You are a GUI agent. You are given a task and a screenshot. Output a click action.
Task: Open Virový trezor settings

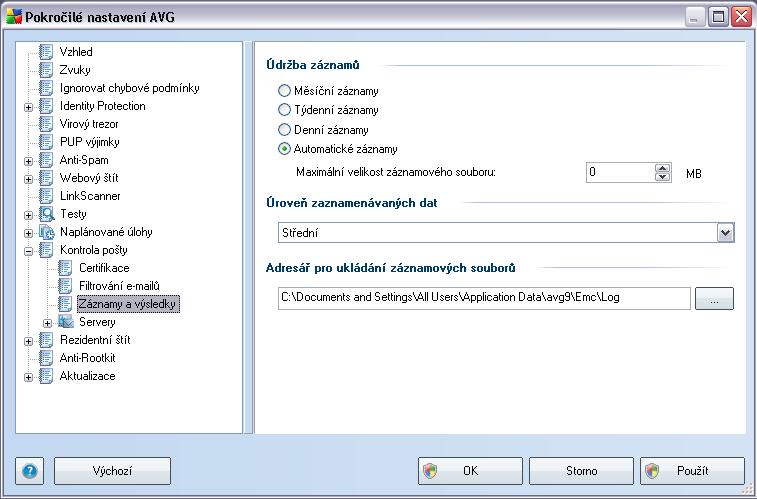point(89,124)
